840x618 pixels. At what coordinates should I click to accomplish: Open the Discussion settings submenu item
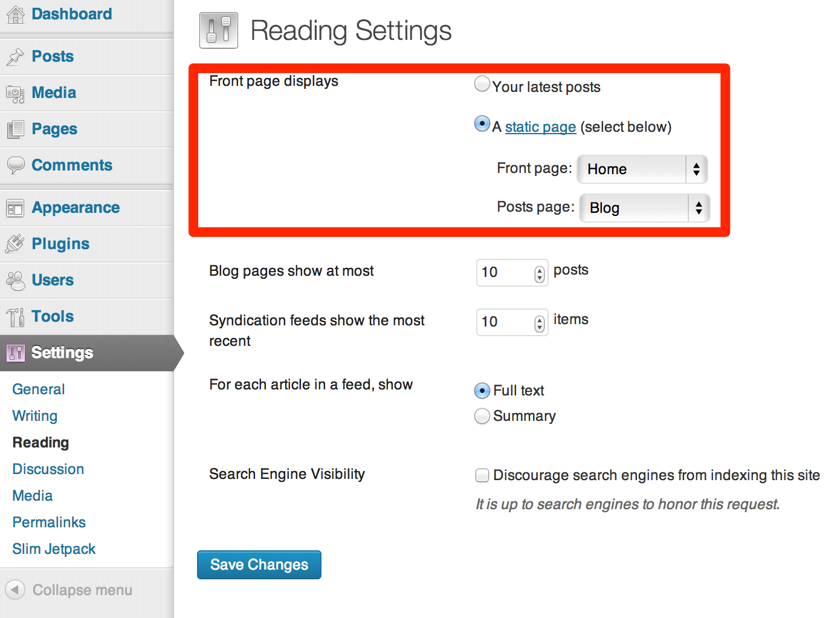pos(48,469)
